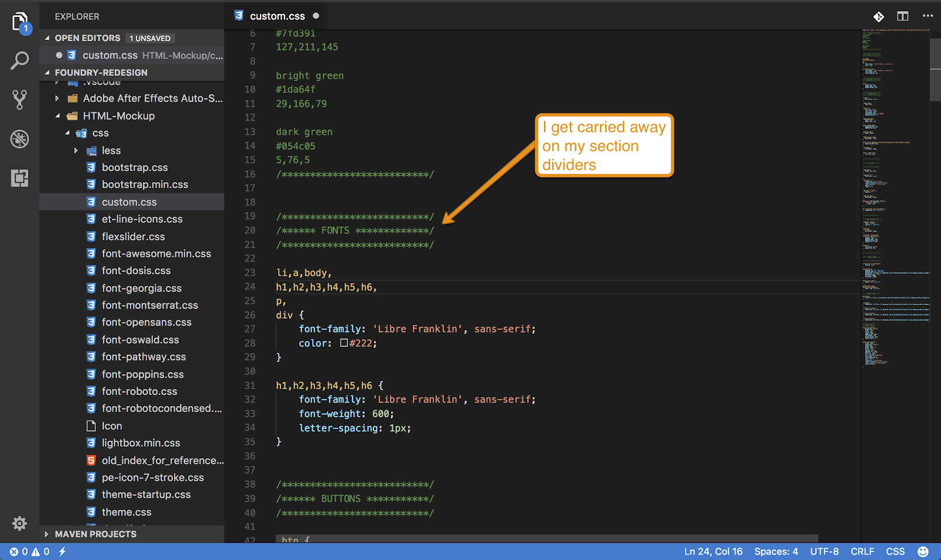941x560 pixels.
Task: Select the custom.css editor tab
Action: click(x=277, y=16)
